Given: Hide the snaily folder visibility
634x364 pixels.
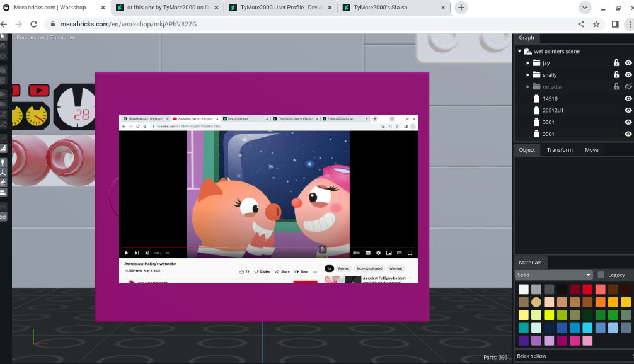Looking at the screenshot, I should point(628,74).
